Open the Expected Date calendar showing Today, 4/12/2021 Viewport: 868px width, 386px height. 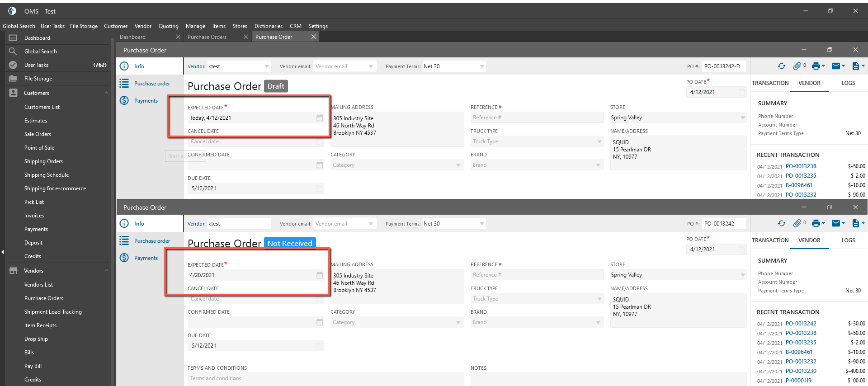(320, 118)
